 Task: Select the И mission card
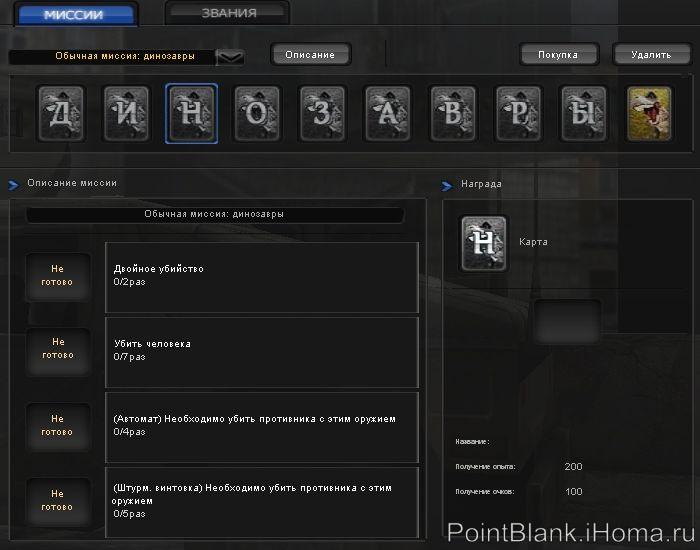(126, 114)
